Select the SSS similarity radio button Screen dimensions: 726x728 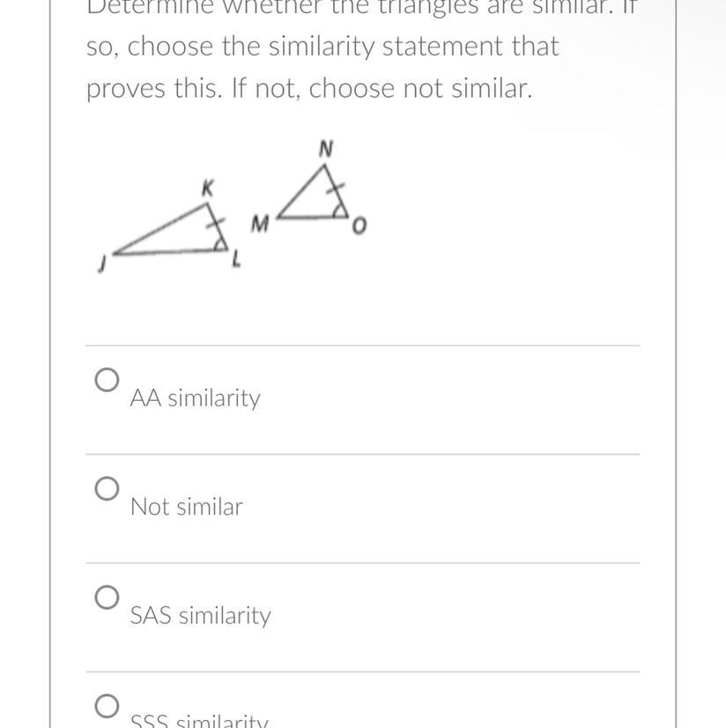[107, 706]
